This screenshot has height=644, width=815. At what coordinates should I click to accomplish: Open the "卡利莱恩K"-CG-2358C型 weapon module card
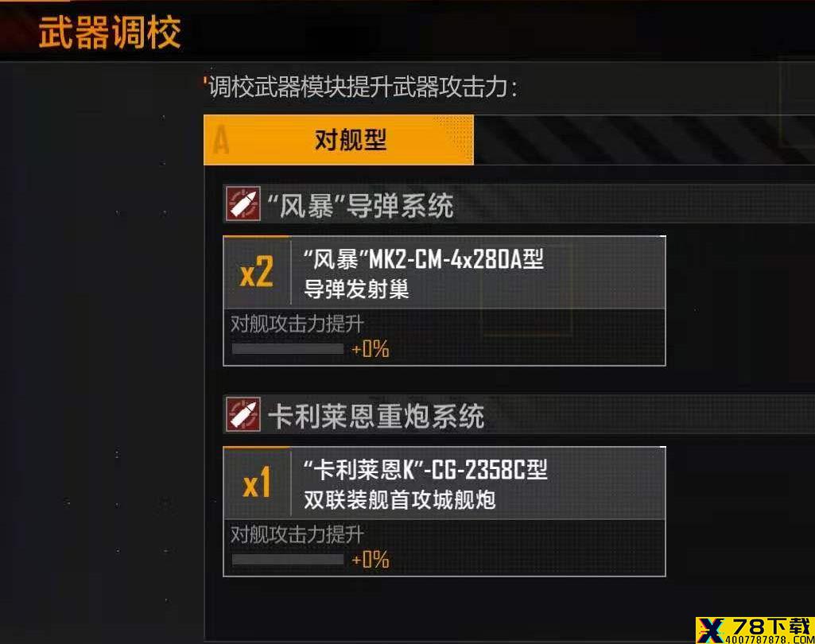click(x=444, y=511)
